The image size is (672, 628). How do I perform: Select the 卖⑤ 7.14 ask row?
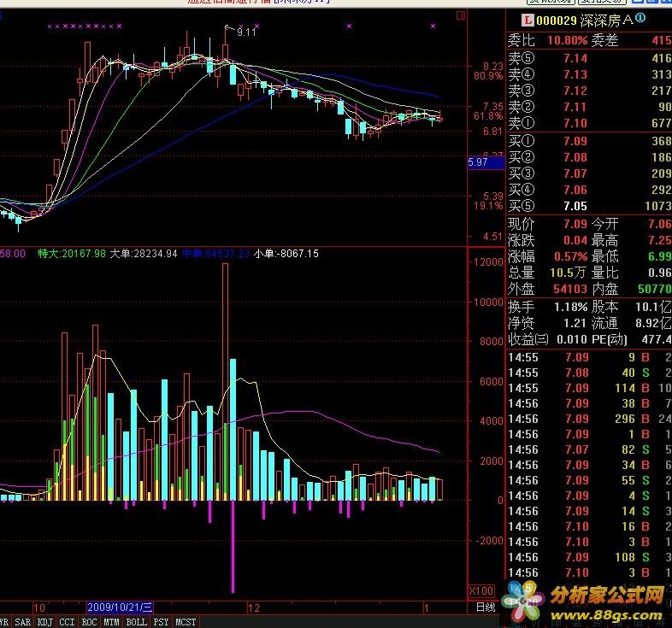tap(589, 58)
